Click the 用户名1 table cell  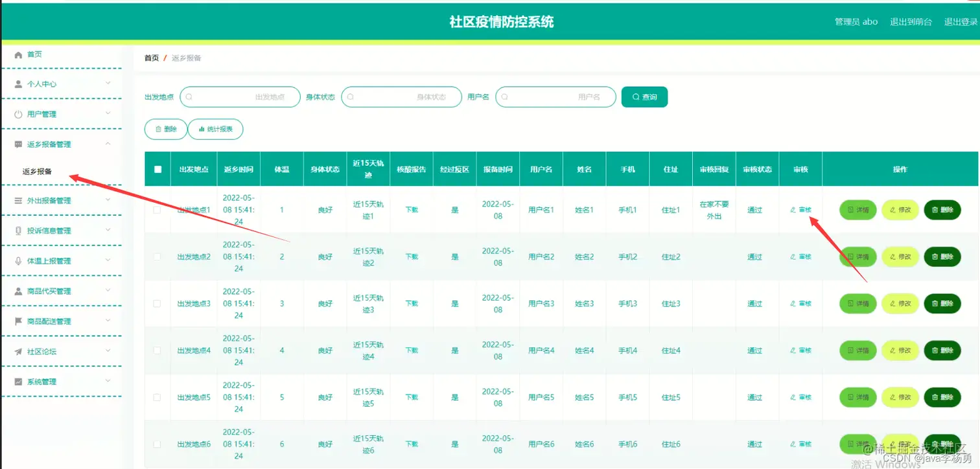[541, 210]
